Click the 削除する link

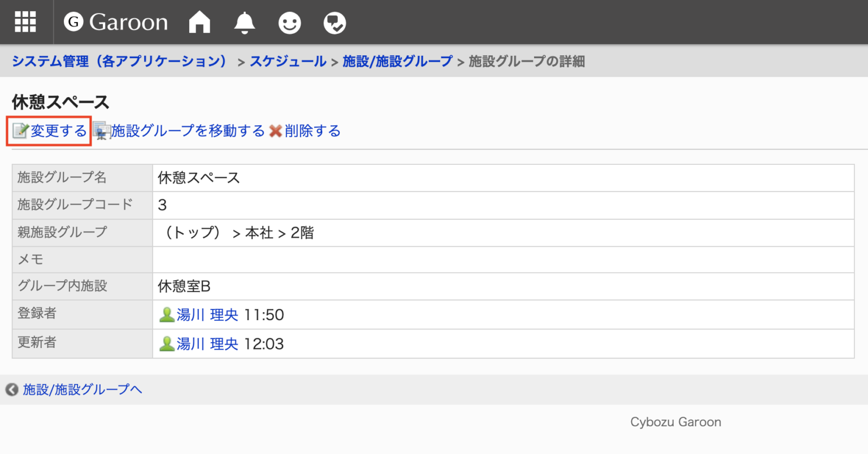click(x=311, y=130)
